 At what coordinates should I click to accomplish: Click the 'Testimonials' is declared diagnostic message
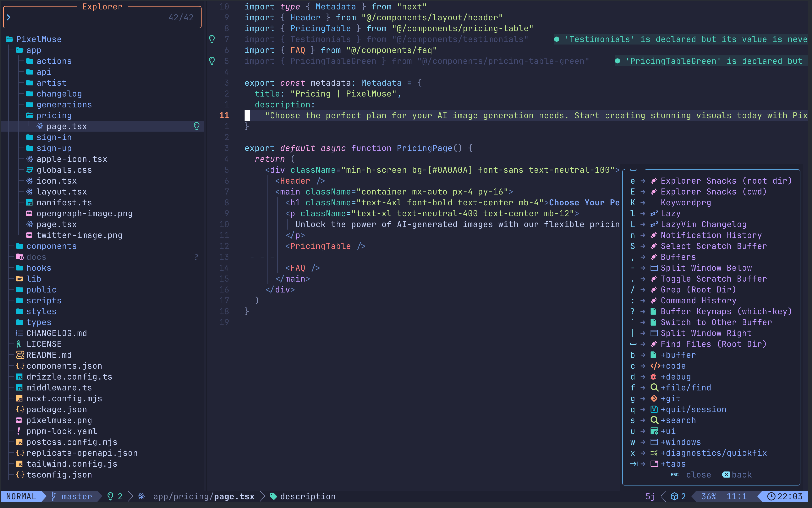(681, 39)
